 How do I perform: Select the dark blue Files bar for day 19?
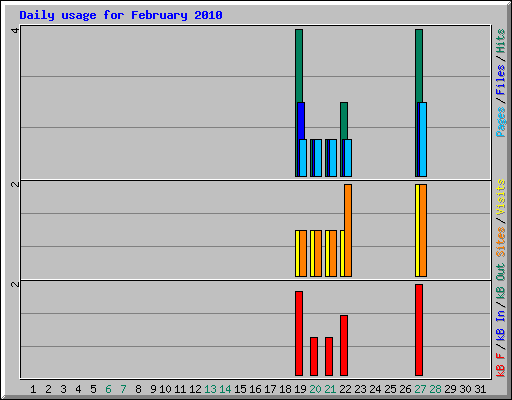pyautogui.click(x=301, y=121)
